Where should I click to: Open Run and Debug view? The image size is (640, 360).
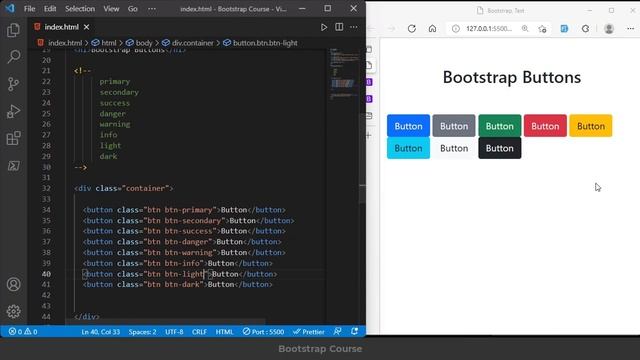click(13, 111)
